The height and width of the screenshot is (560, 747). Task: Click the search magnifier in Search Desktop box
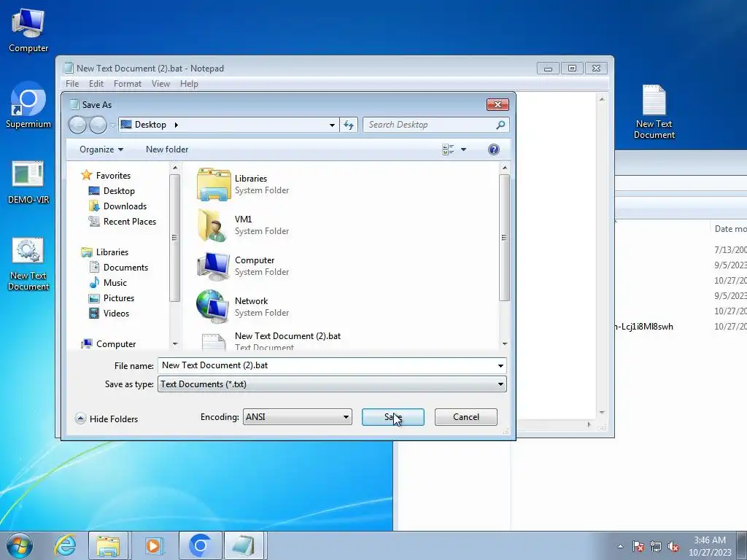click(x=500, y=125)
